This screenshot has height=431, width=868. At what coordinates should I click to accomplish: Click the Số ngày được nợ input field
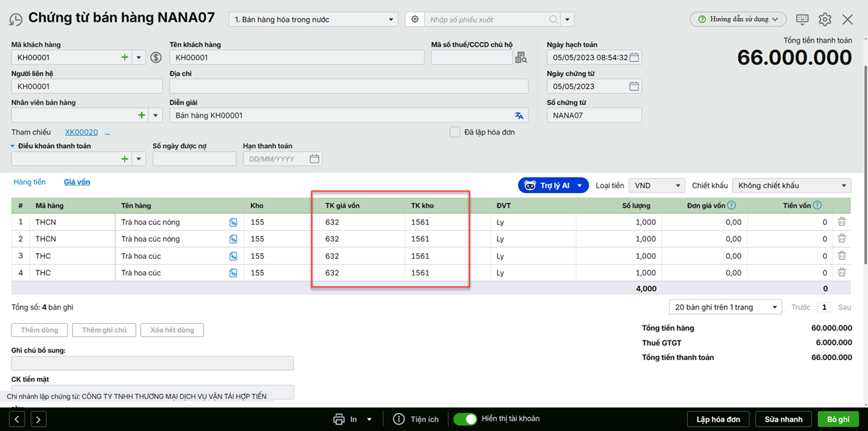coord(194,159)
